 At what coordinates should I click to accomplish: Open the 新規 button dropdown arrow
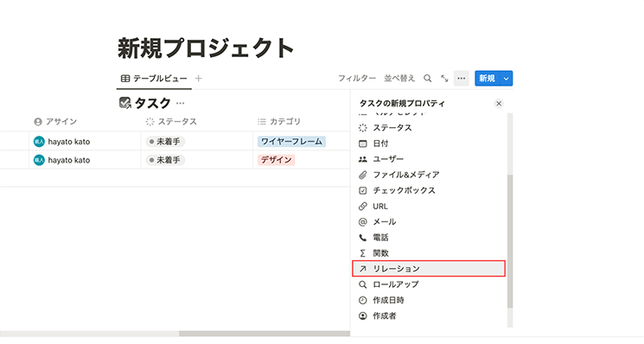tap(506, 79)
